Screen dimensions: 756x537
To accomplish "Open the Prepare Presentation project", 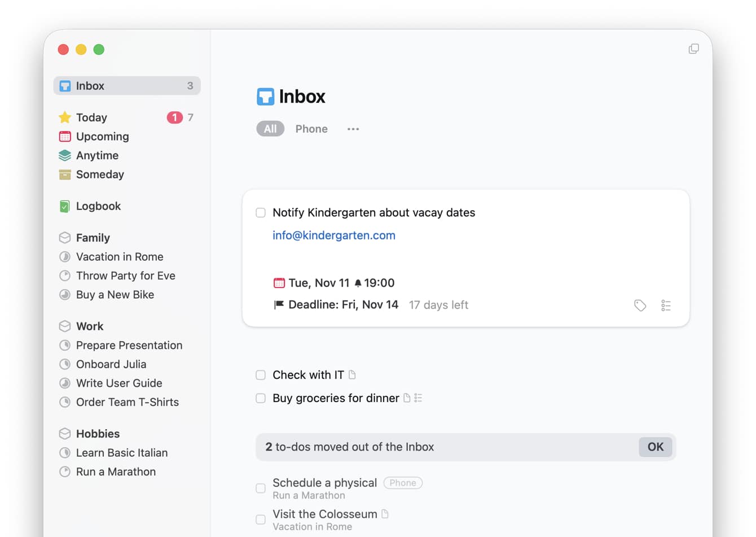I will (129, 345).
